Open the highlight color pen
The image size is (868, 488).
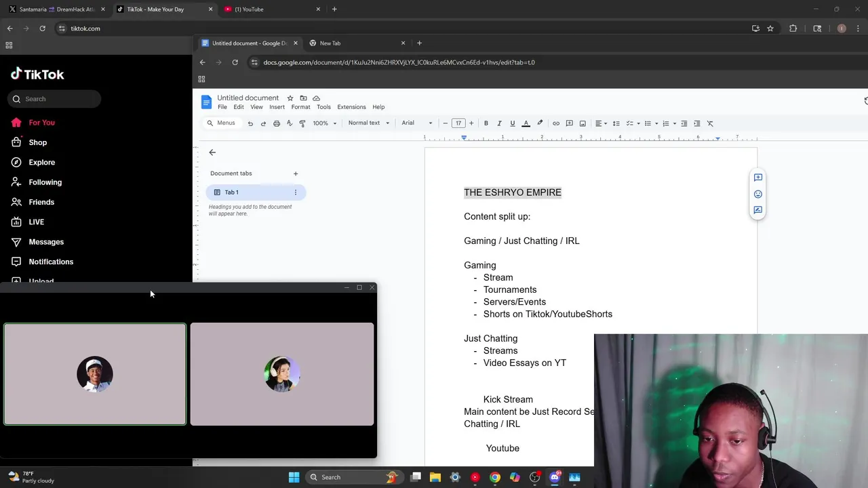(540, 123)
